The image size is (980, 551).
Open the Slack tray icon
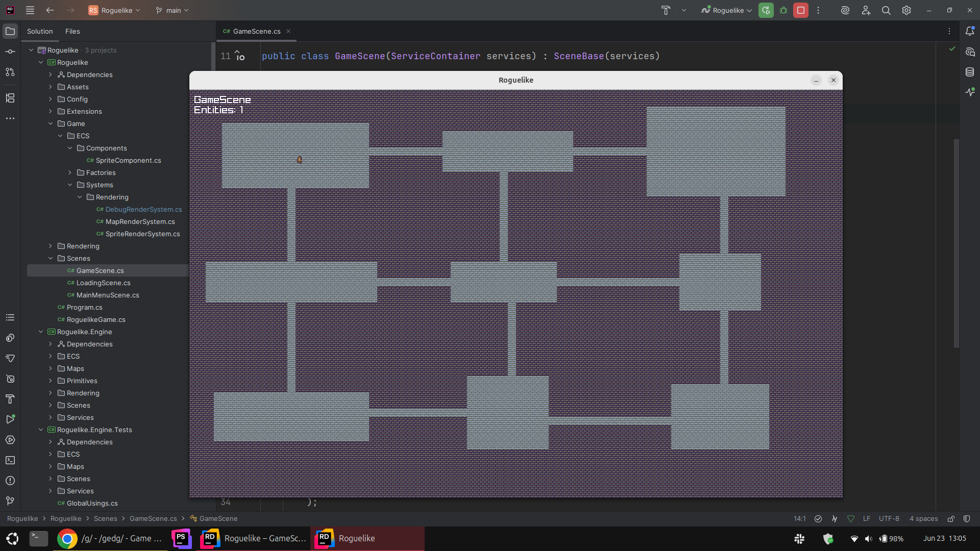[x=799, y=539]
